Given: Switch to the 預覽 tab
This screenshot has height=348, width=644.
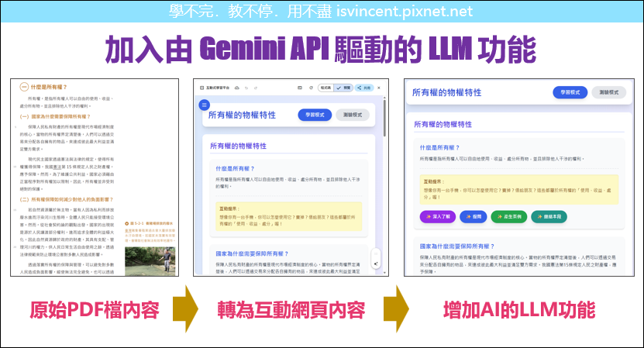Looking at the screenshot, I should point(344,88).
